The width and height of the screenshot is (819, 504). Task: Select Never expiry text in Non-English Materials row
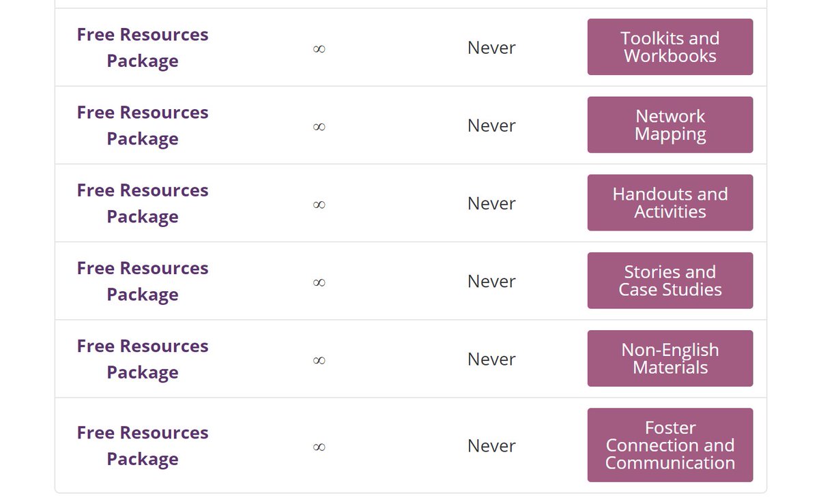click(491, 359)
